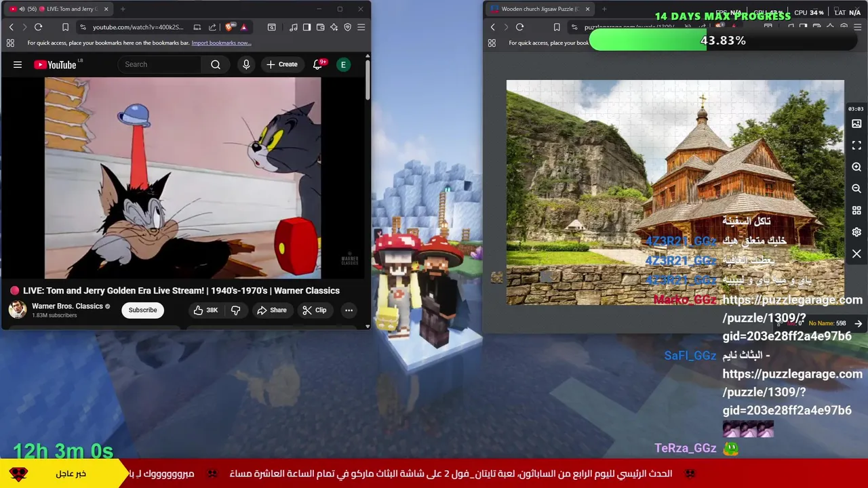The width and height of the screenshot is (868, 488).
Task: Open the YouTube window browser main menu
Action: pos(361,27)
